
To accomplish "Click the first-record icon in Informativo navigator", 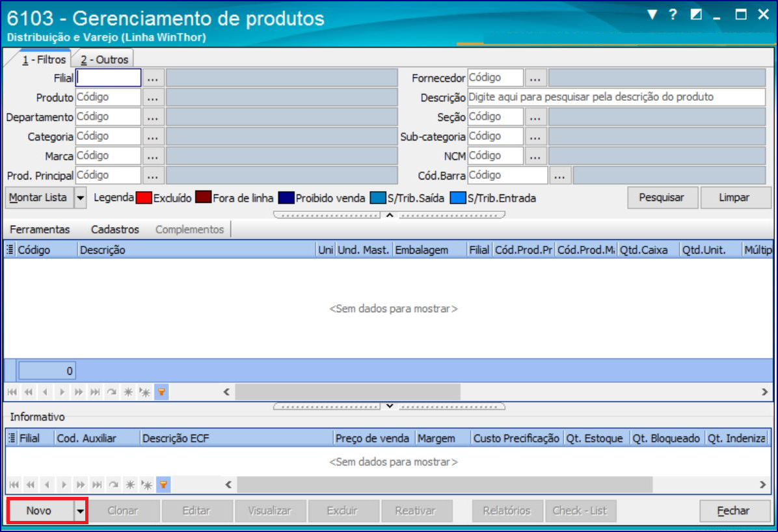I will click(14, 485).
